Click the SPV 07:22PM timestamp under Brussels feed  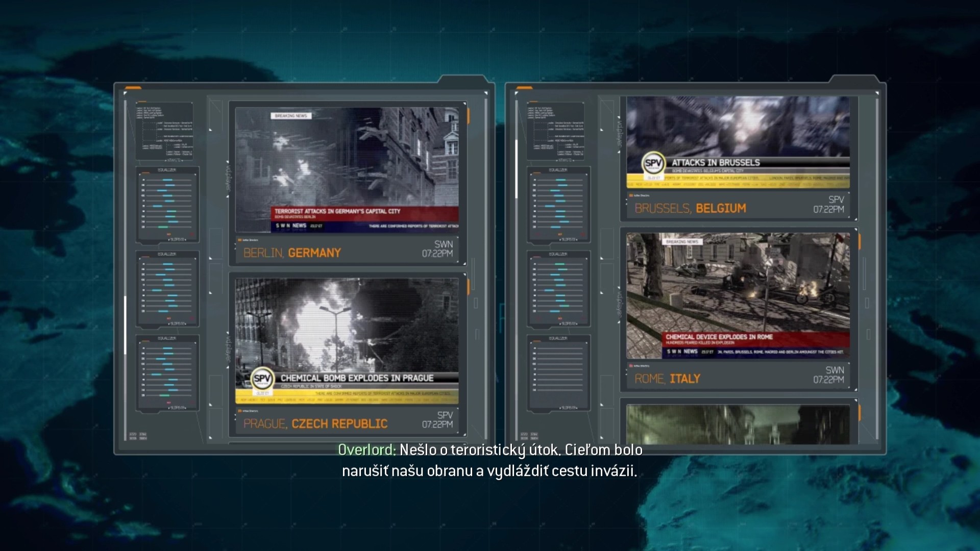[x=829, y=204]
